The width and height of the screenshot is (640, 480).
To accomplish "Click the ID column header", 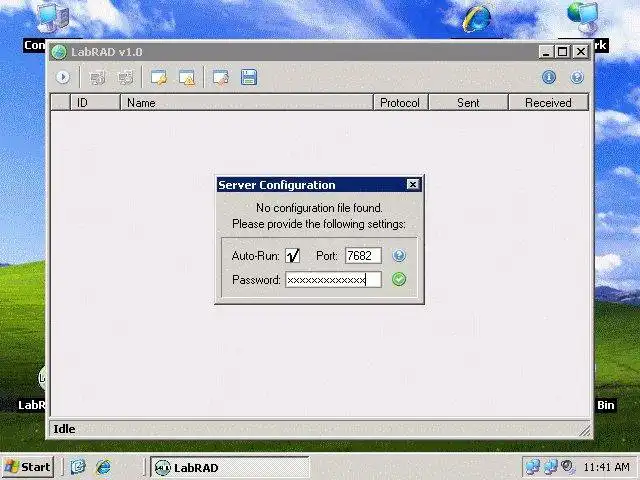I will [x=96, y=102].
